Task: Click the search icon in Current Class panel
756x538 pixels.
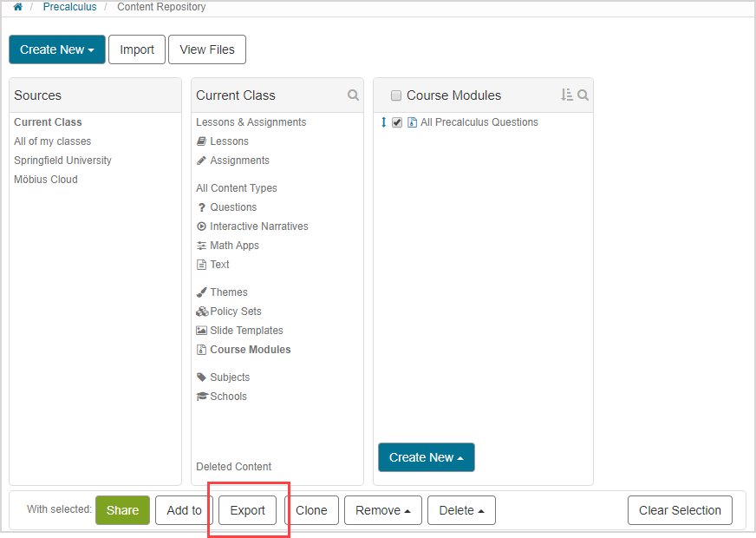Action: pyautogui.click(x=353, y=95)
